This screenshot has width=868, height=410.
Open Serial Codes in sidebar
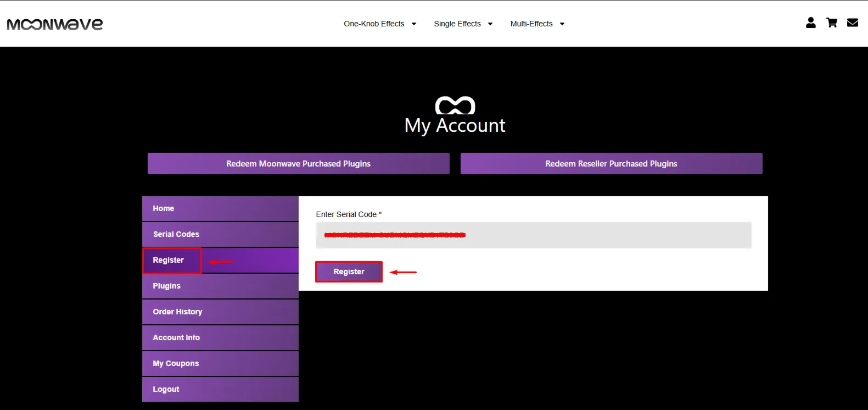click(x=220, y=235)
